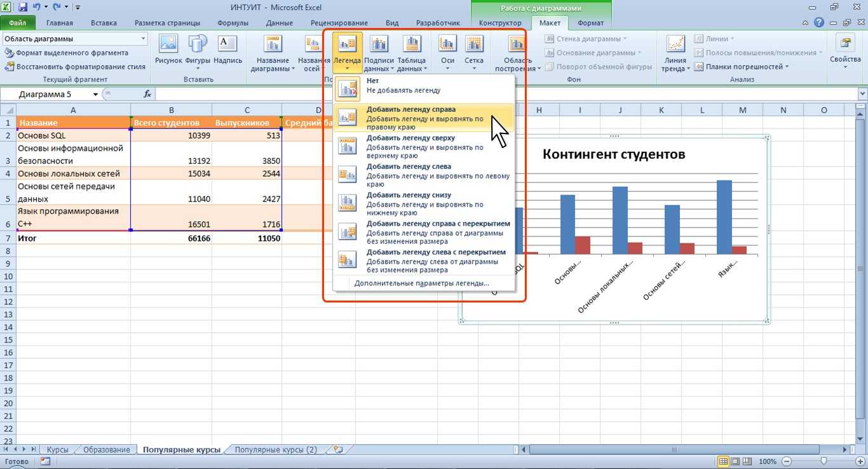
Task: Open the Образование worksheet tab
Action: point(107,449)
